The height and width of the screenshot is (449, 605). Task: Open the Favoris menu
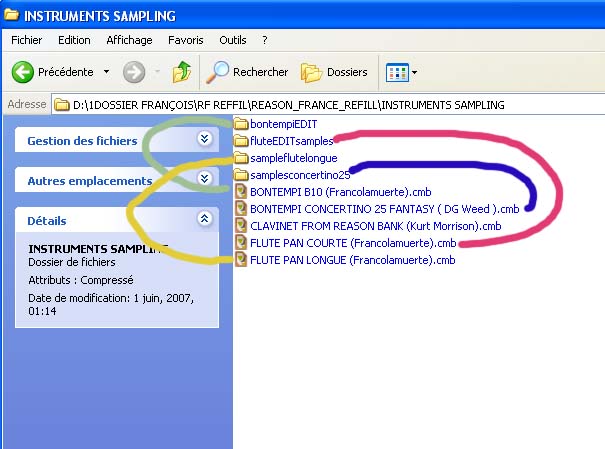(x=186, y=40)
